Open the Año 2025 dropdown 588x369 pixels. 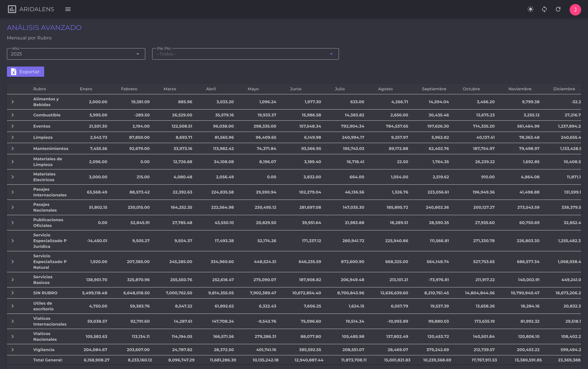(76, 54)
